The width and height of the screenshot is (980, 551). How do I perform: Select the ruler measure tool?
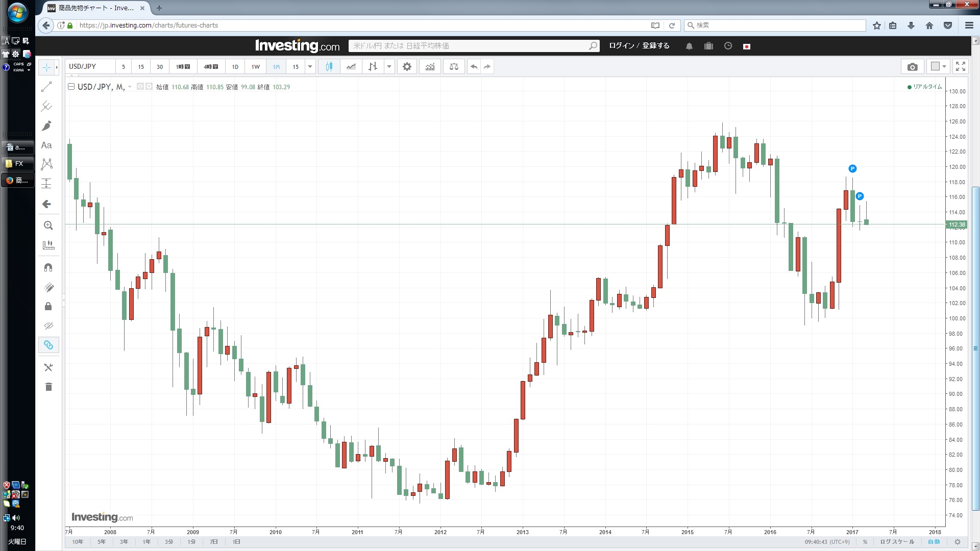coord(48,245)
